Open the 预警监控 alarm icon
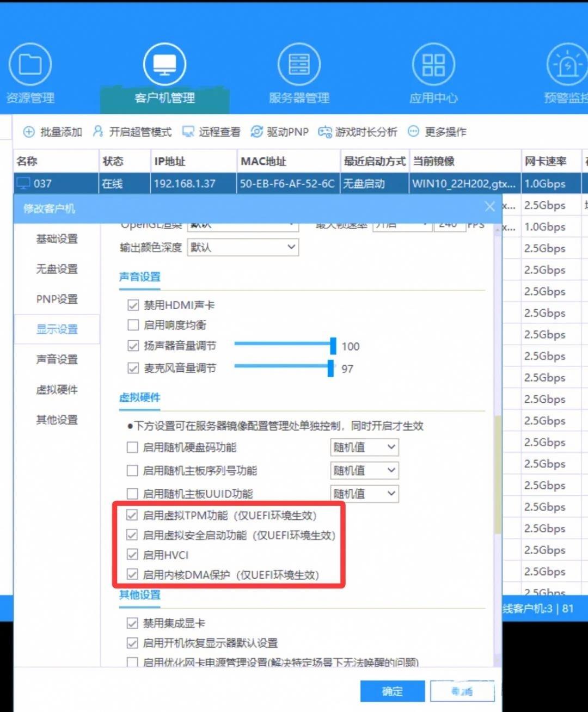The width and height of the screenshot is (588, 712). point(567,65)
